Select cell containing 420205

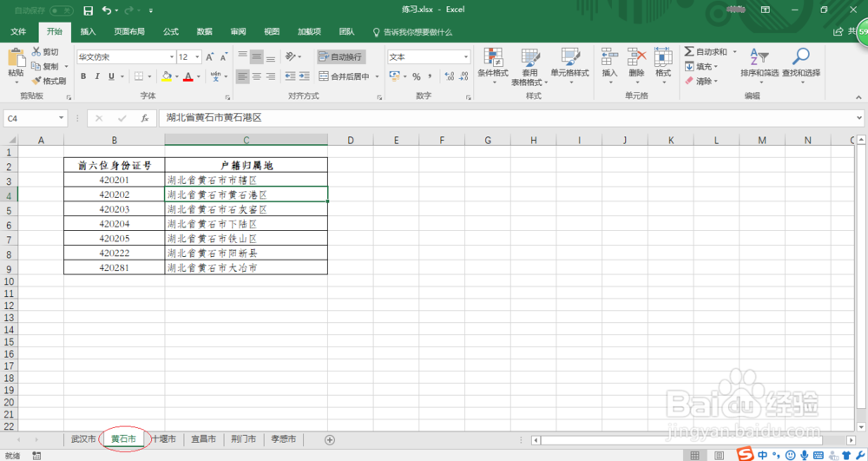pyautogui.click(x=114, y=239)
